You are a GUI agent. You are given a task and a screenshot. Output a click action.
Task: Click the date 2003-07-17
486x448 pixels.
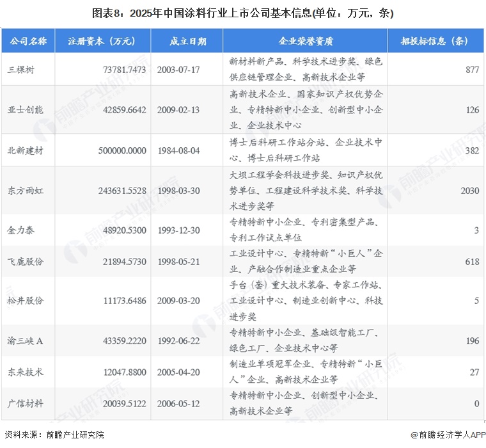click(x=178, y=70)
